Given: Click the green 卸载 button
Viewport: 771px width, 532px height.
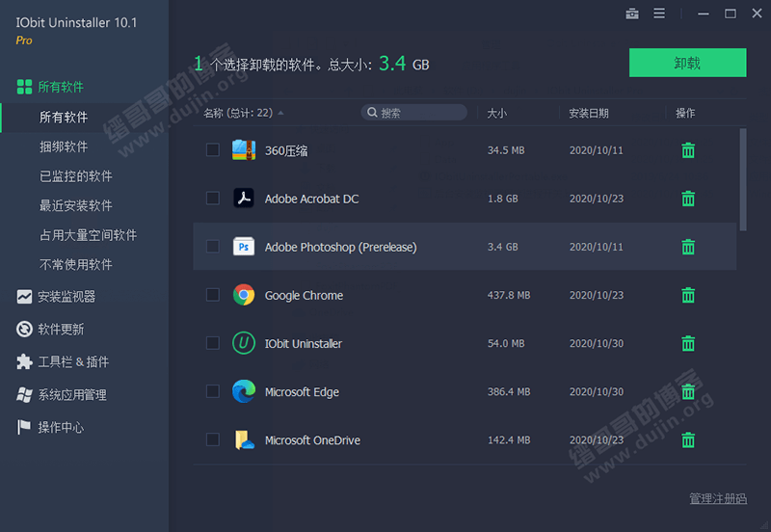Looking at the screenshot, I should 687,63.
